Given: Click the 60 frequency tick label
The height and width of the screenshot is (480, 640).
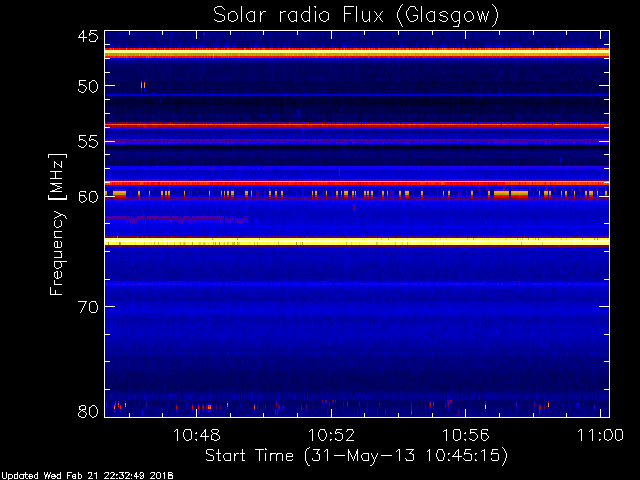Looking at the screenshot, I should pyautogui.click(x=88, y=197).
